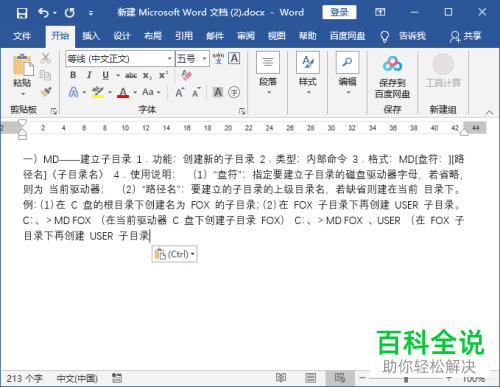500x387 pixels.
Task: Apply the red font color
Action: click(123, 92)
